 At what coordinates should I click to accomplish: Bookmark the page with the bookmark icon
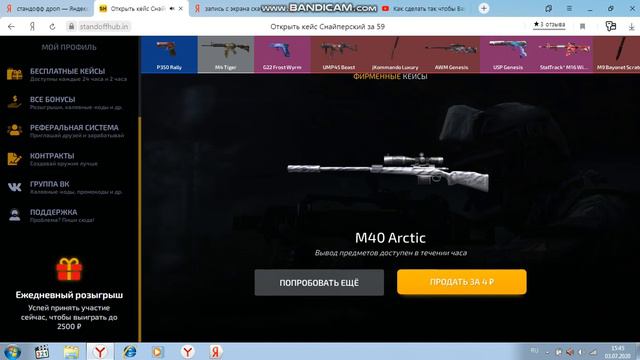[x=582, y=27]
